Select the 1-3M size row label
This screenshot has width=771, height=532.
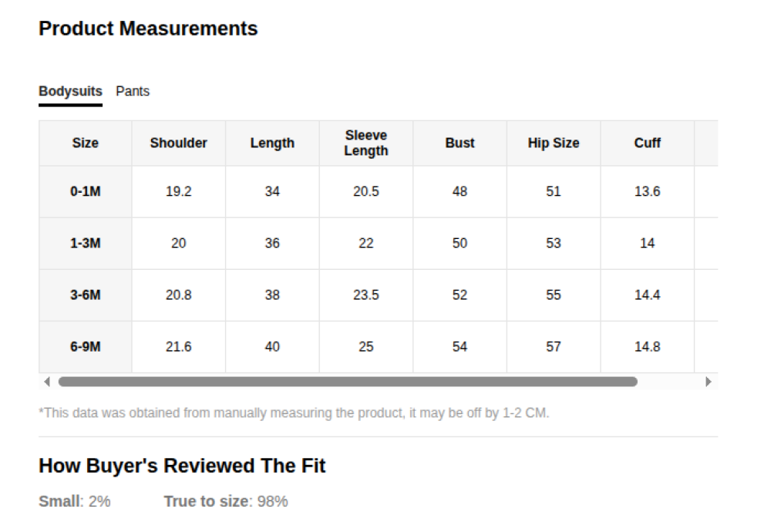(86, 243)
